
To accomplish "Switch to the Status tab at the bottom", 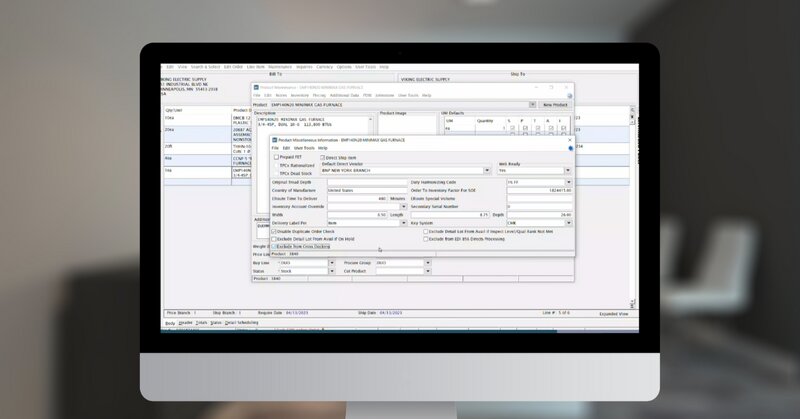I will tap(216, 323).
